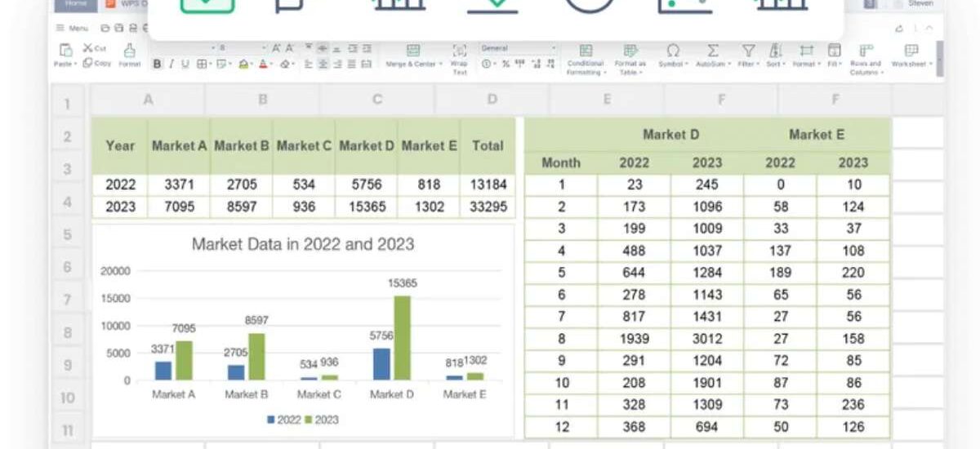
Task: Apply percent style format
Action: 506,64
